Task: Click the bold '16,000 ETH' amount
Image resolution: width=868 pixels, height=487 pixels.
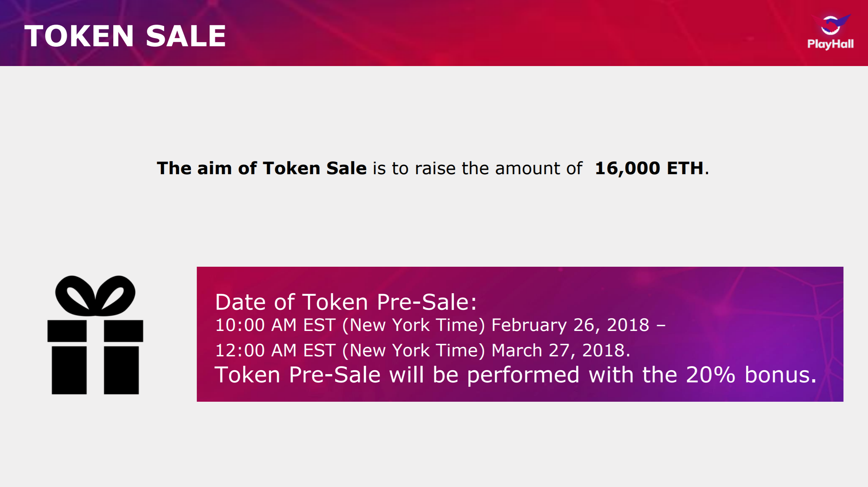Action: [649, 168]
